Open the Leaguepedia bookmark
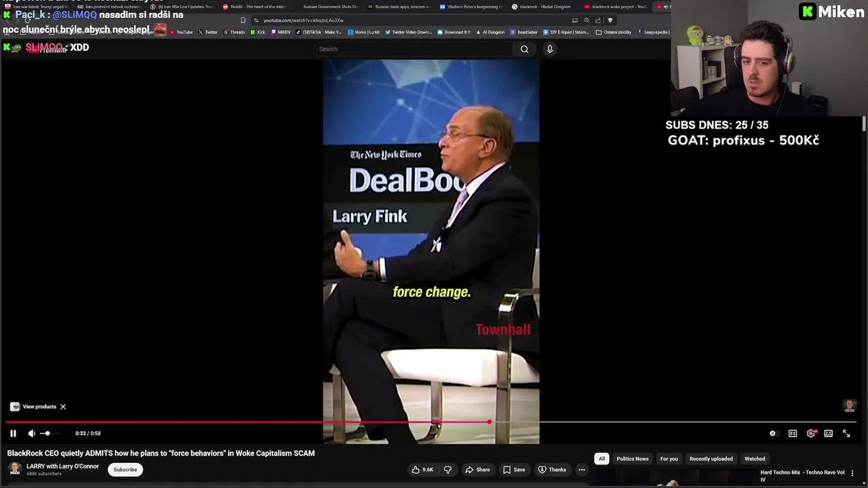The width and height of the screenshot is (868, 488). click(654, 32)
